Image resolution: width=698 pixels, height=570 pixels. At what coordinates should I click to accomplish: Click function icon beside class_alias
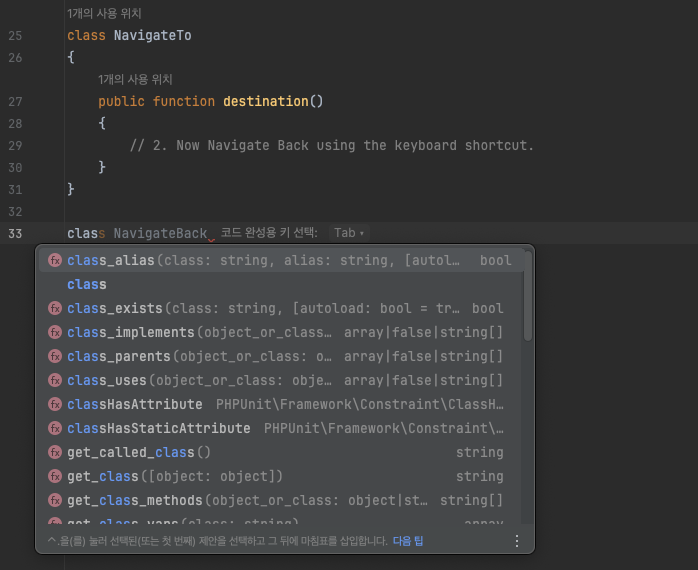[x=55, y=260]
